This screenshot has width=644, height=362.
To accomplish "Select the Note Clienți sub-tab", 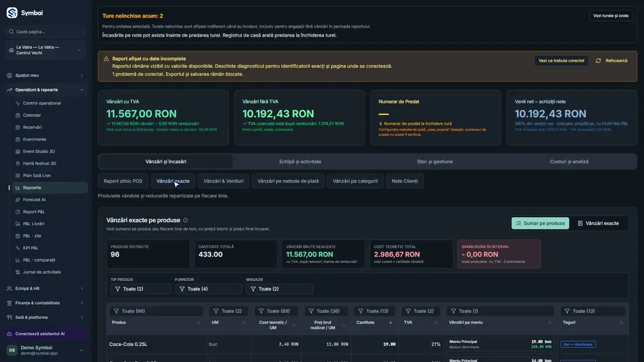I will coord(405,181).
